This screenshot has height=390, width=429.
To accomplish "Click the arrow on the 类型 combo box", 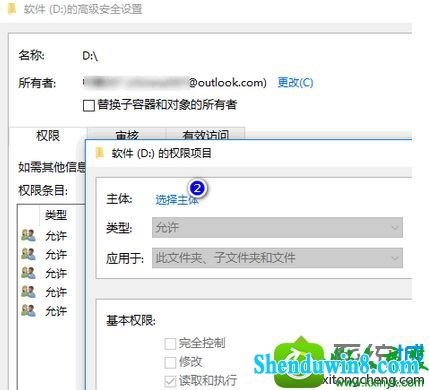I will click(395, 228).
